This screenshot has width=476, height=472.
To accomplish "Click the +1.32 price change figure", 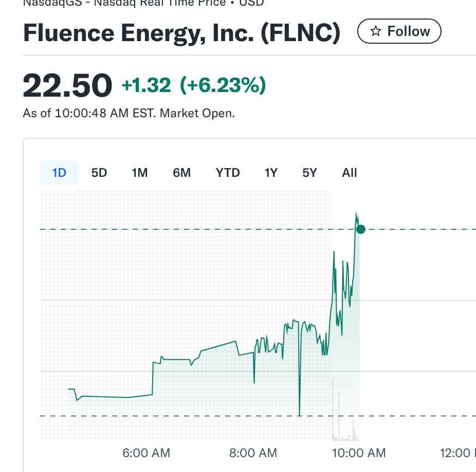I will (146, 85).
